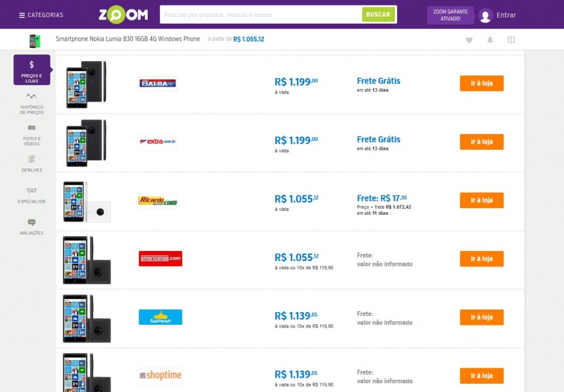Screen dimensions: 564x392
Task: Open Histórico de Preços sidebar section
Action: [31, 104]
